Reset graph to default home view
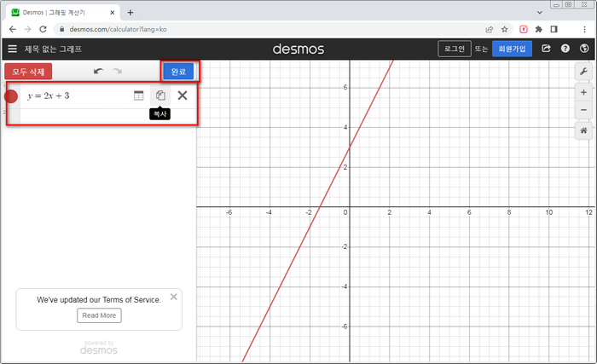This screenshot has width=597, height=364. pos(583,130)
